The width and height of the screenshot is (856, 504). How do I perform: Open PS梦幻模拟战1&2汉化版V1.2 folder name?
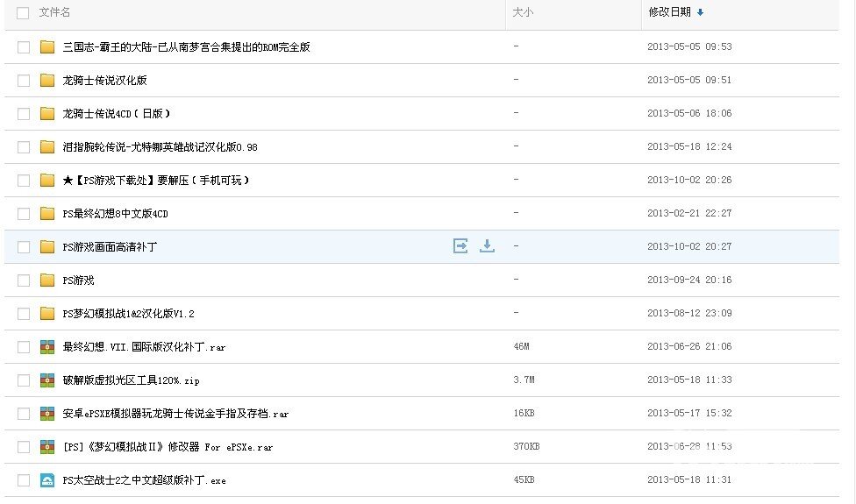click(x=128, y=314)
